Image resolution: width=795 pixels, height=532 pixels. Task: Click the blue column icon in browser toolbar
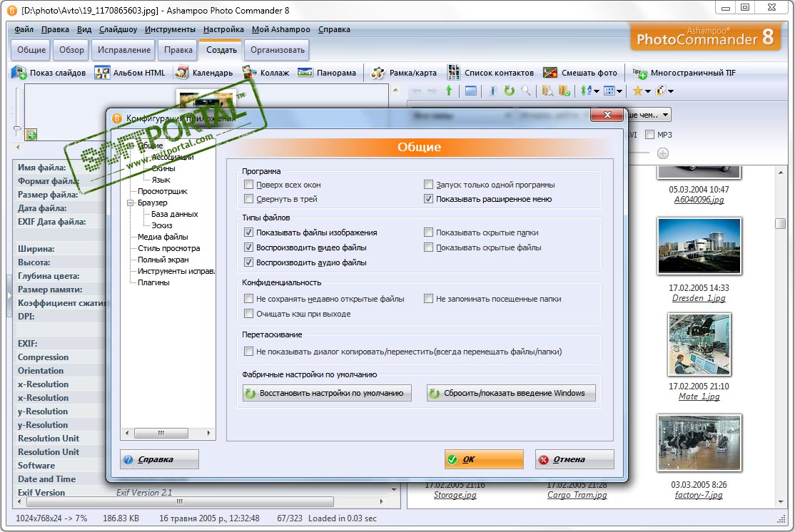(493, 91)
